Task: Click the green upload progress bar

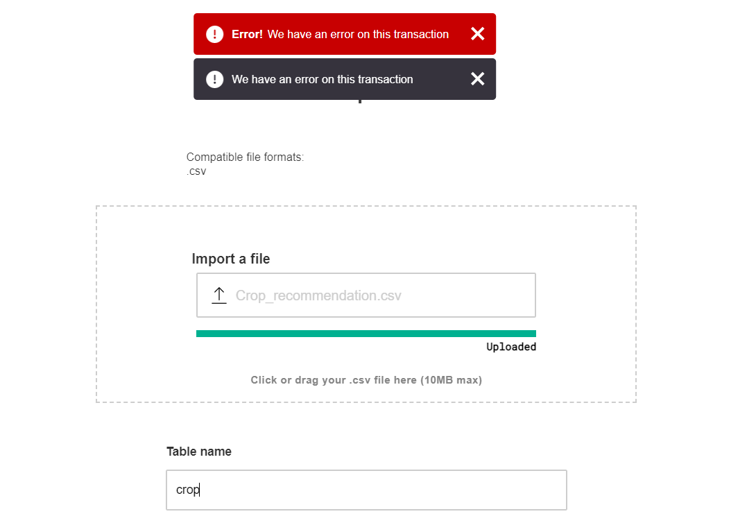Action: 366,333
